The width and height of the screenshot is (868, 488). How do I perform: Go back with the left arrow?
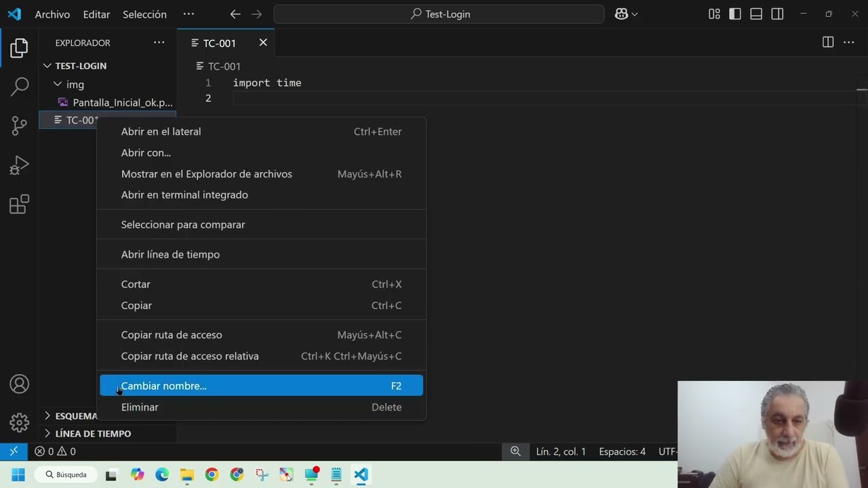pyautogui.click(x=235, y=14)
